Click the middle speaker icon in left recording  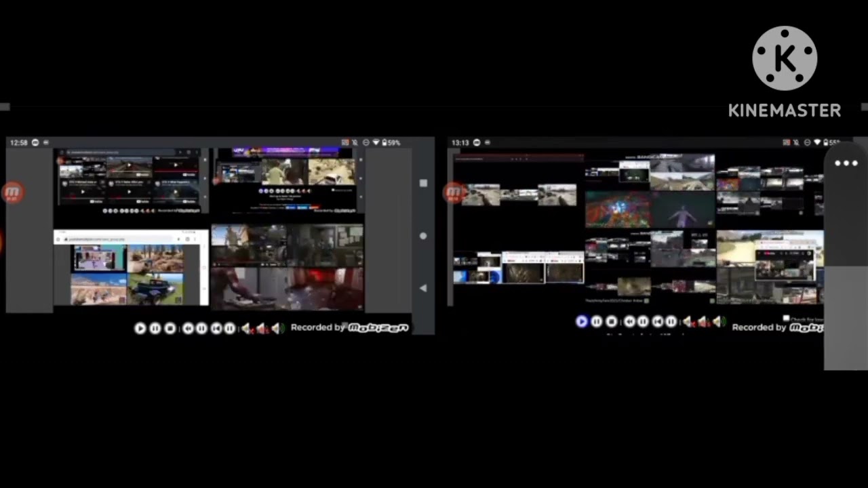[262, 328]
